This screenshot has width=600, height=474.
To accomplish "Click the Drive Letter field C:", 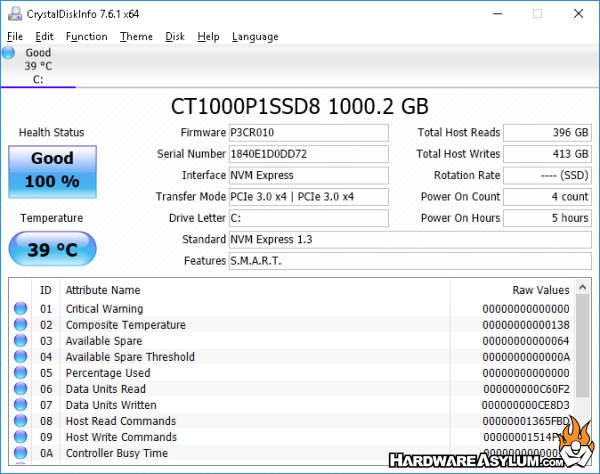I will coord(309,218).
